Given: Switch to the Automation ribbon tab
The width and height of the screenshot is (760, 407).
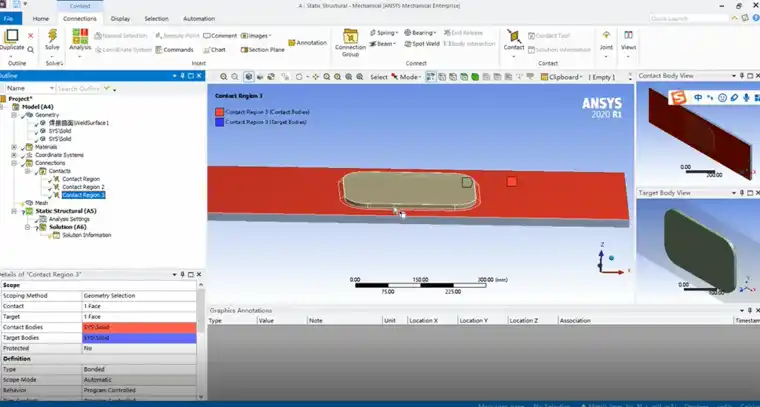Looking at the screenshot, I should click(199, 19).
